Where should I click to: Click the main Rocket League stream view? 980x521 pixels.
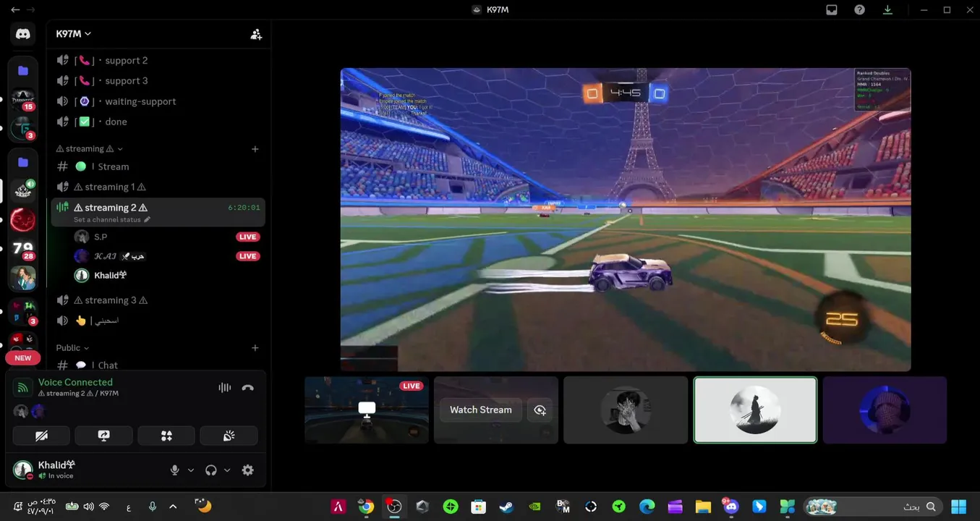(x=626, y=219)
